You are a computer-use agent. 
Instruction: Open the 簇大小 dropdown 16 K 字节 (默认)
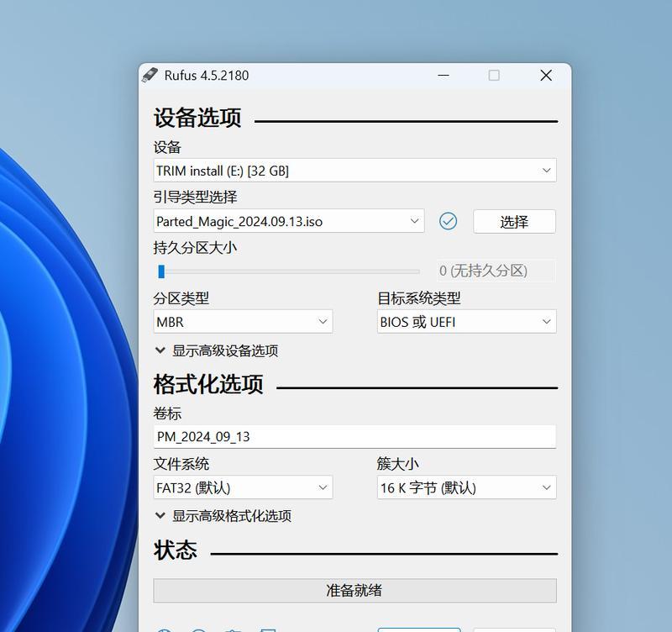point(467,487)
